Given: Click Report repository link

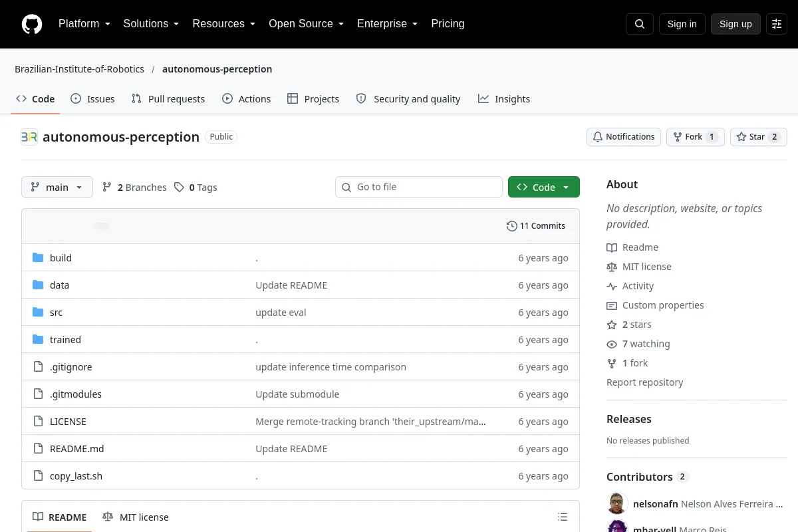Looking at the screenshot, I should (x=645, y=382).
